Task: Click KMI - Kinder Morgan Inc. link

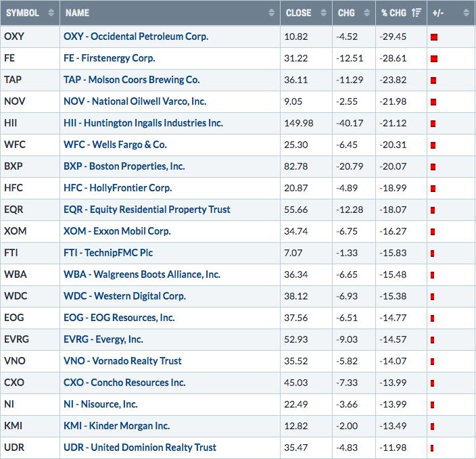Action: click(x=116, y=426)
